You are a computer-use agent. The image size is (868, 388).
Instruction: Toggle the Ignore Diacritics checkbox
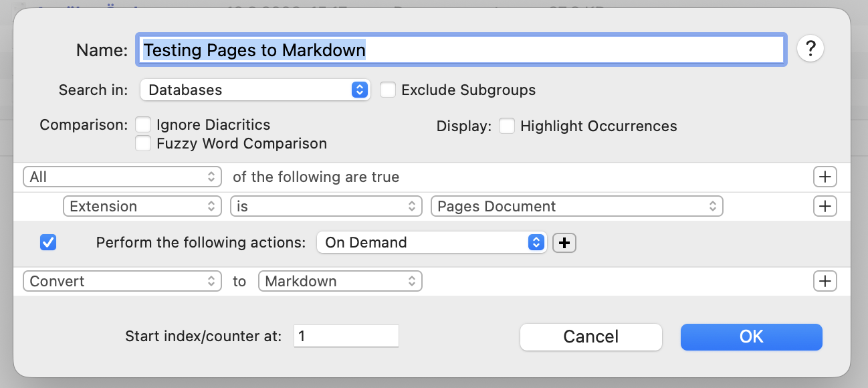tap(143, 125)
